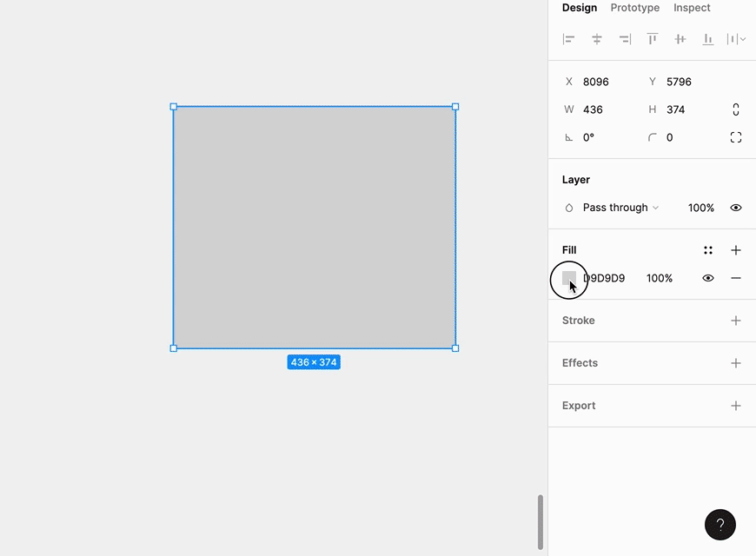
Task: Click the X position field
Action: [x=596, y=82]
